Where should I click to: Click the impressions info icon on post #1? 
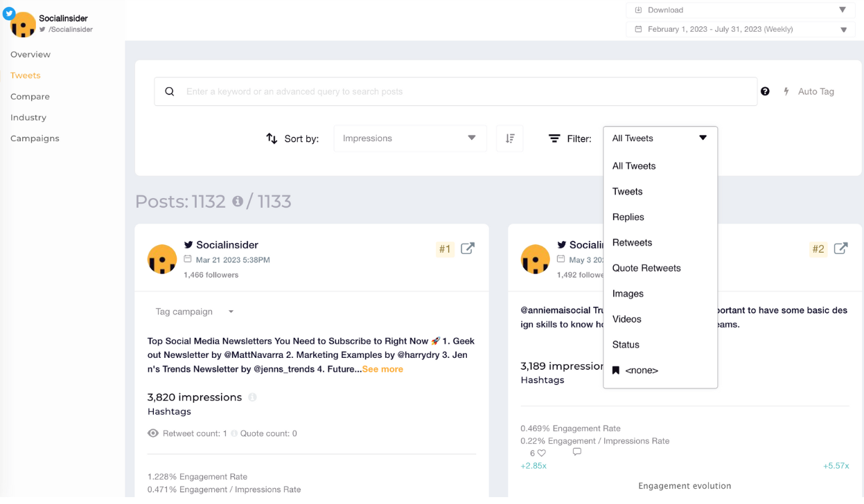tap(252, 397)
